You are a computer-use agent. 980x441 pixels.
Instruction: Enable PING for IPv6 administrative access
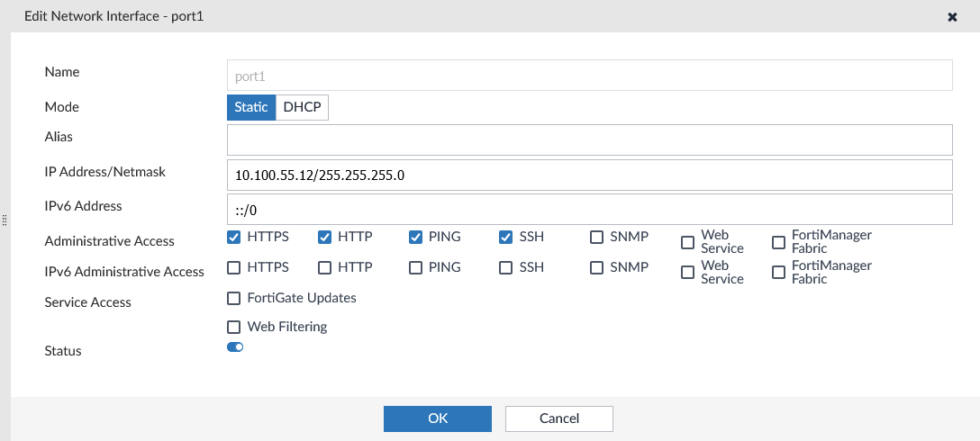[x=416, y=268]
